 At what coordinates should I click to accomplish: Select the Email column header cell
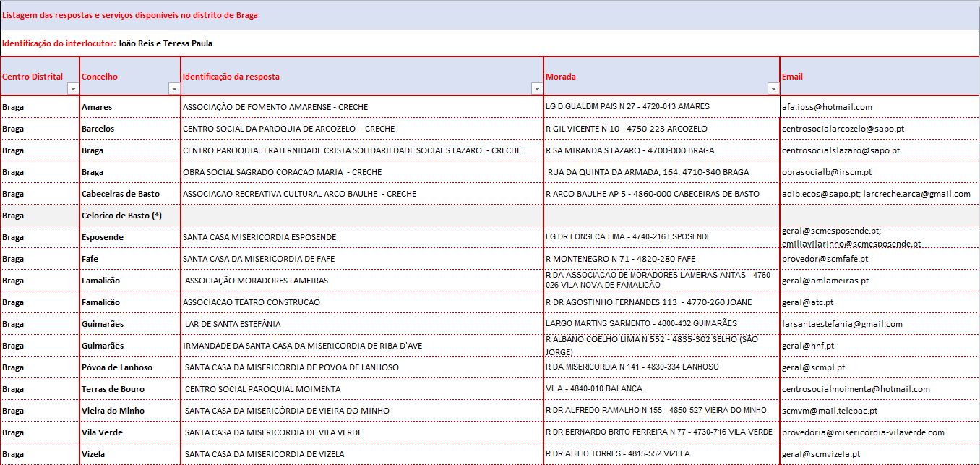(x=879, y=77)
